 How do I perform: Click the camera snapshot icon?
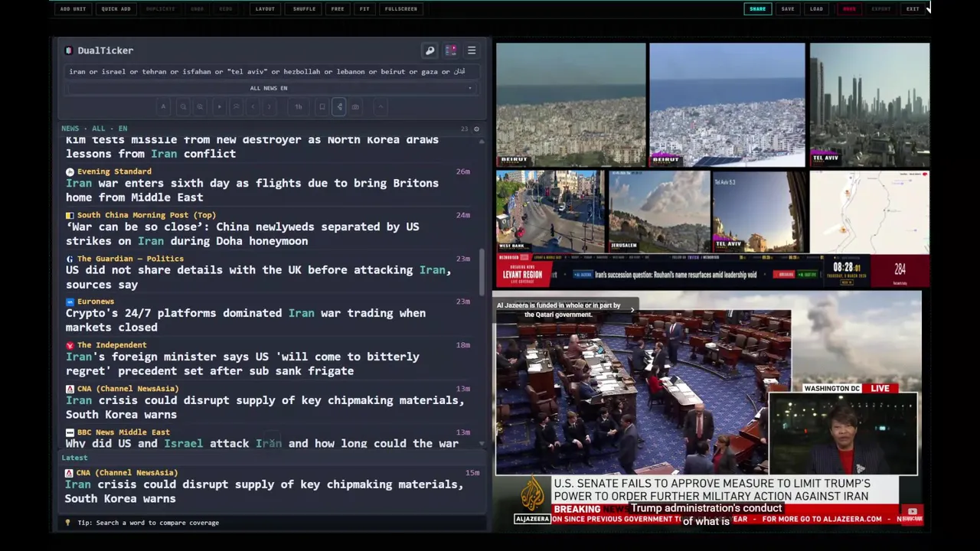pos(355,106)
